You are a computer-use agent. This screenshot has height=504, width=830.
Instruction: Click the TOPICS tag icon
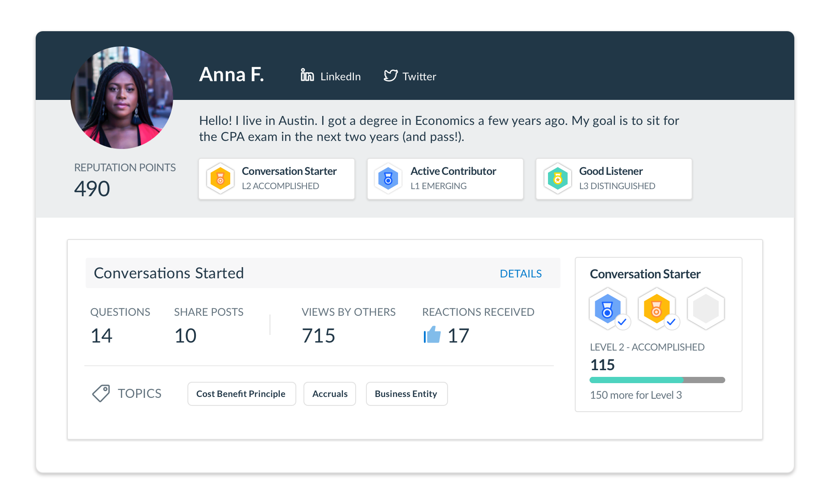pyautogui.click(x=101, y=393)
